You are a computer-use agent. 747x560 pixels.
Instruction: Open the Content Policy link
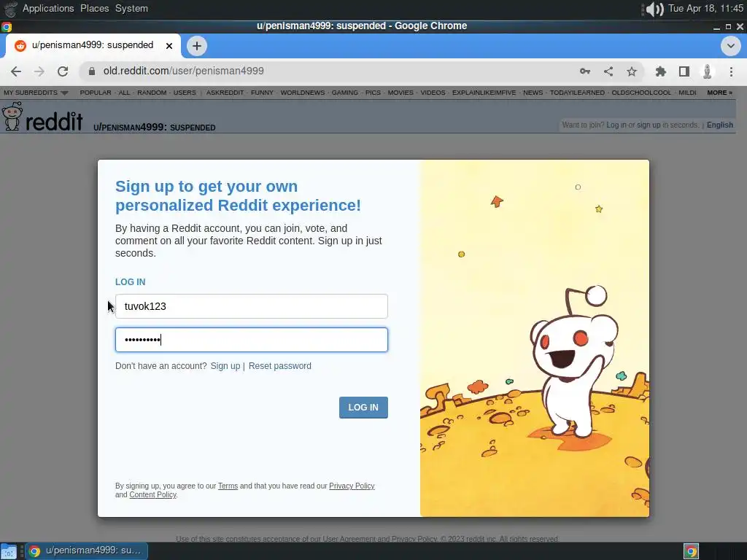[153, 495]
